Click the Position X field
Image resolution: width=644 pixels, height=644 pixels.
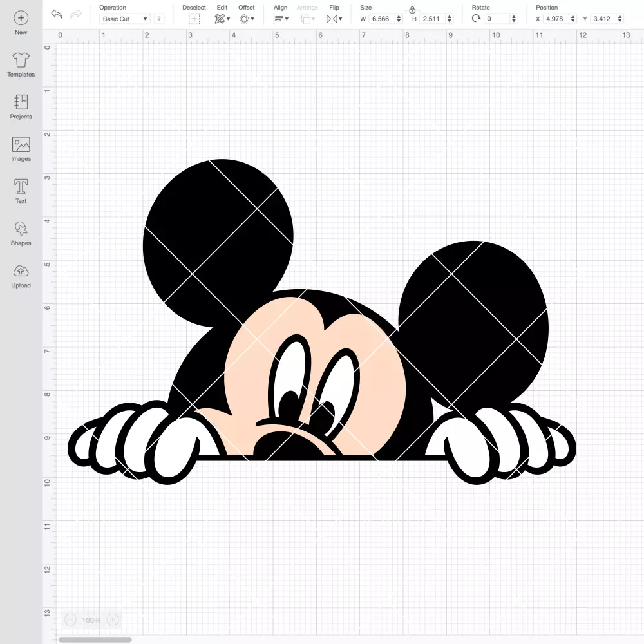(556, 19)
